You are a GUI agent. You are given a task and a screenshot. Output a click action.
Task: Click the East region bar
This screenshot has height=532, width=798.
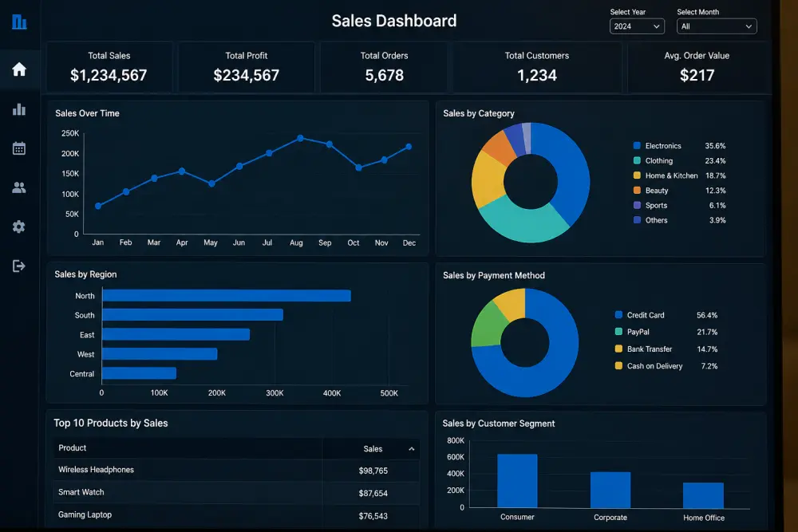coord(176,334)
